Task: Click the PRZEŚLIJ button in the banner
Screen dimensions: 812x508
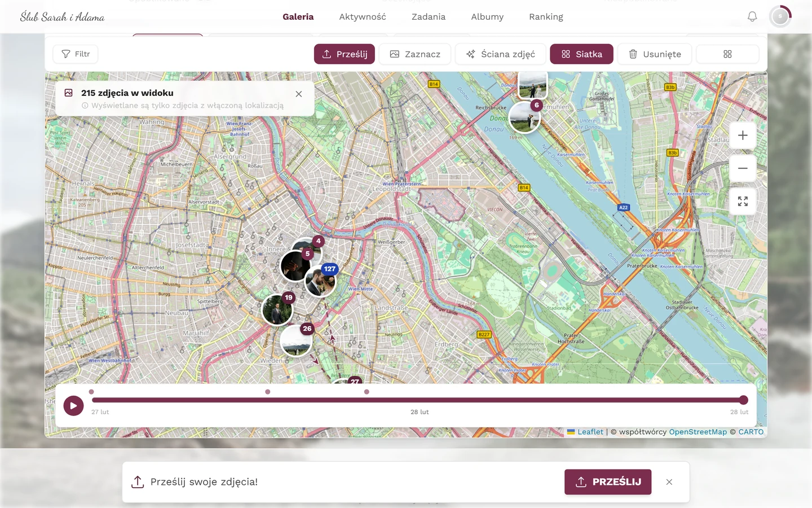Action: tap(608, 482)
